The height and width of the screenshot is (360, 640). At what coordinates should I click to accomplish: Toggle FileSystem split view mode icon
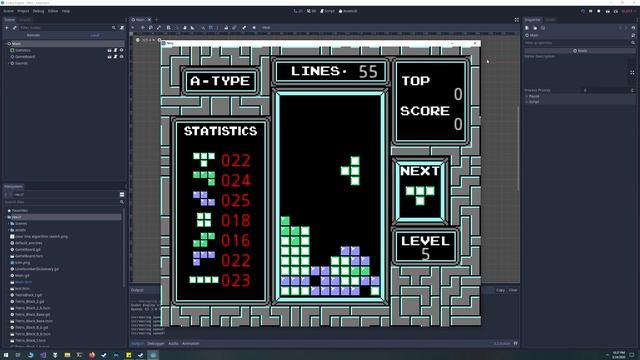[122, 194]
